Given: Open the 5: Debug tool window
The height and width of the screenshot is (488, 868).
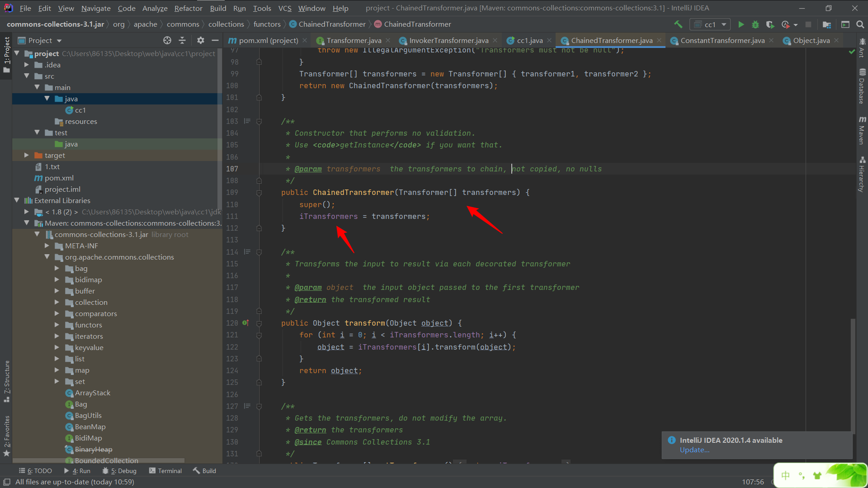Looking at the screenshot, I should [x=119, y=471].
